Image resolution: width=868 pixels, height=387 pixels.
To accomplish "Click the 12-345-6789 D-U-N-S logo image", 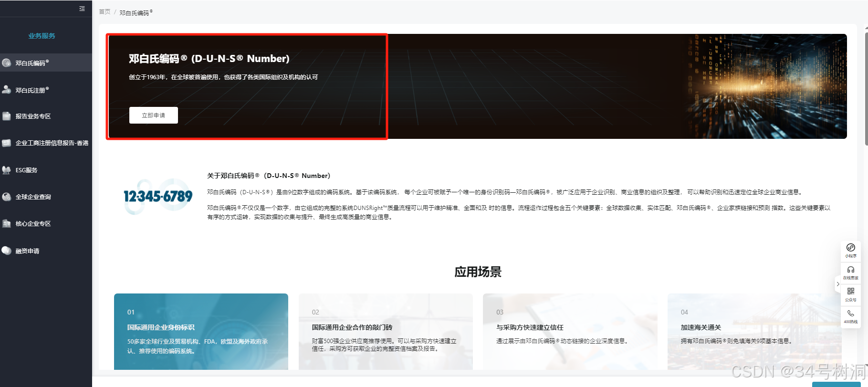I will click(158, 196).
